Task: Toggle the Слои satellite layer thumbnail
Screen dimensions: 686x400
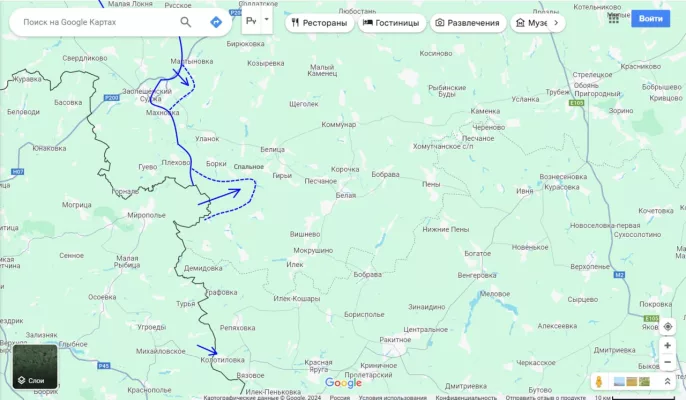Action: coord(35,367)
